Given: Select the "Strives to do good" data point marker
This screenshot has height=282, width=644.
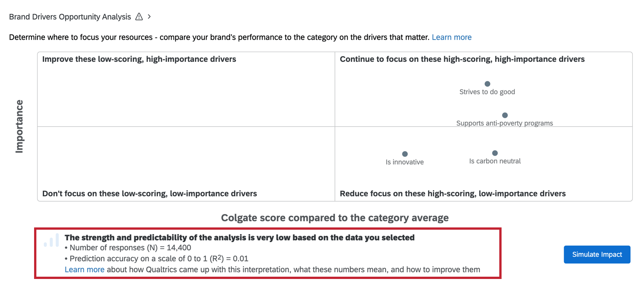Looking at the screenshot, I should pyautogui.click(x=487, y=84).
